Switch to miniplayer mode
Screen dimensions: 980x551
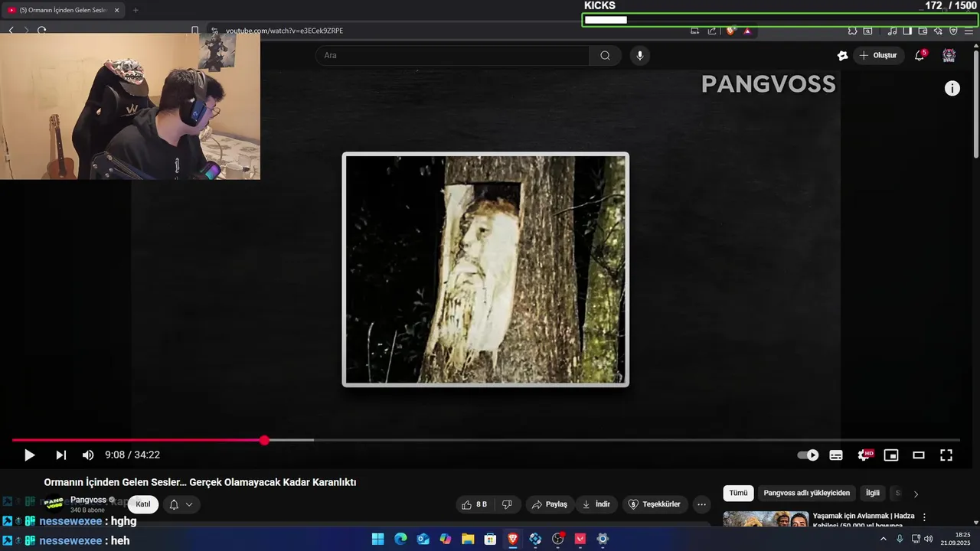tap(891, 455)
